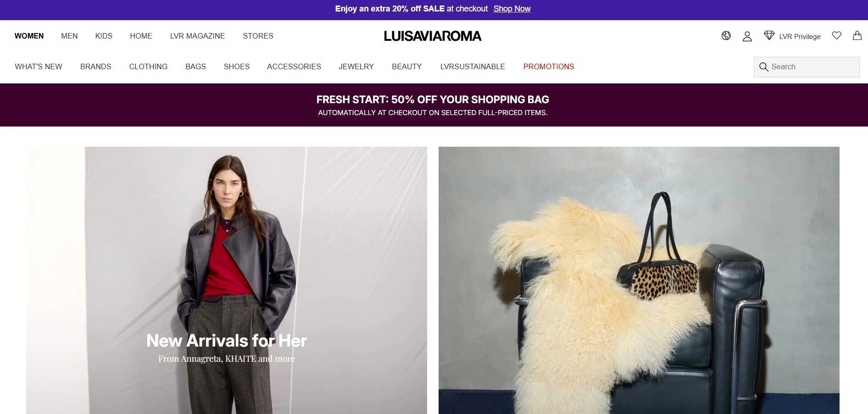Open the LVRSUSTAINABLE menu item
Screen dimensions: 868x414
[473, 66]
